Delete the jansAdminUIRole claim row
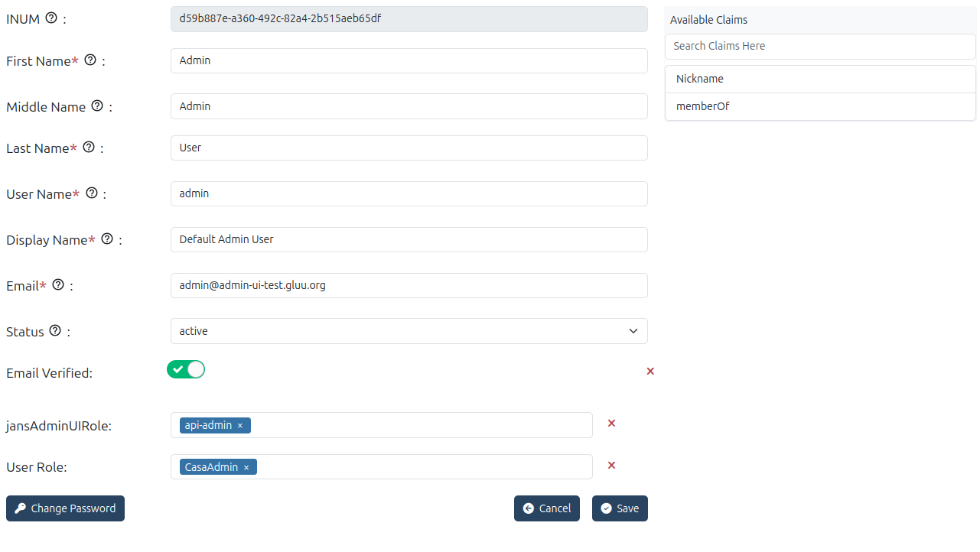 tap(611, 424)
